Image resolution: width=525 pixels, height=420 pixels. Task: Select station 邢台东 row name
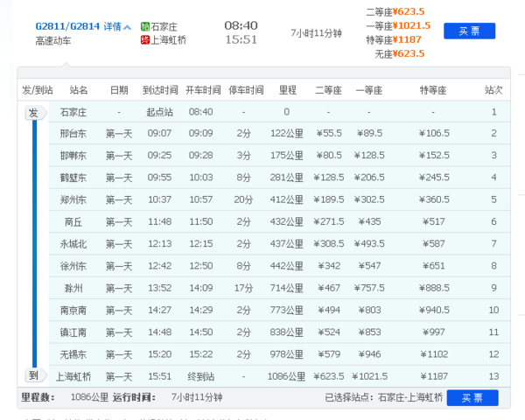click(73, 134)
